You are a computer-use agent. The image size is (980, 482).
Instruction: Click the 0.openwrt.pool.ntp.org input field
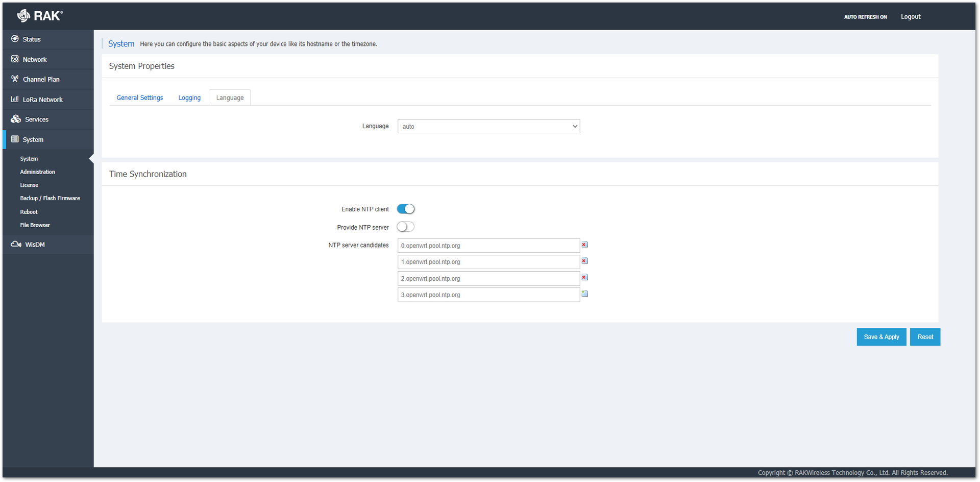coord(488,246)
